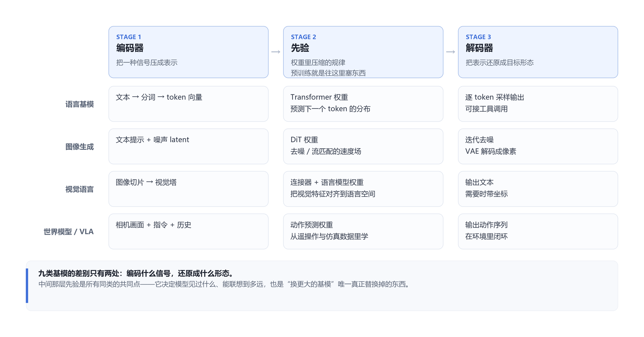The width and height of the screenshot is (644, 337).
Task: Click the 迭代去噪 VAE 解码成像素 cell
Action: coord(538,146)
